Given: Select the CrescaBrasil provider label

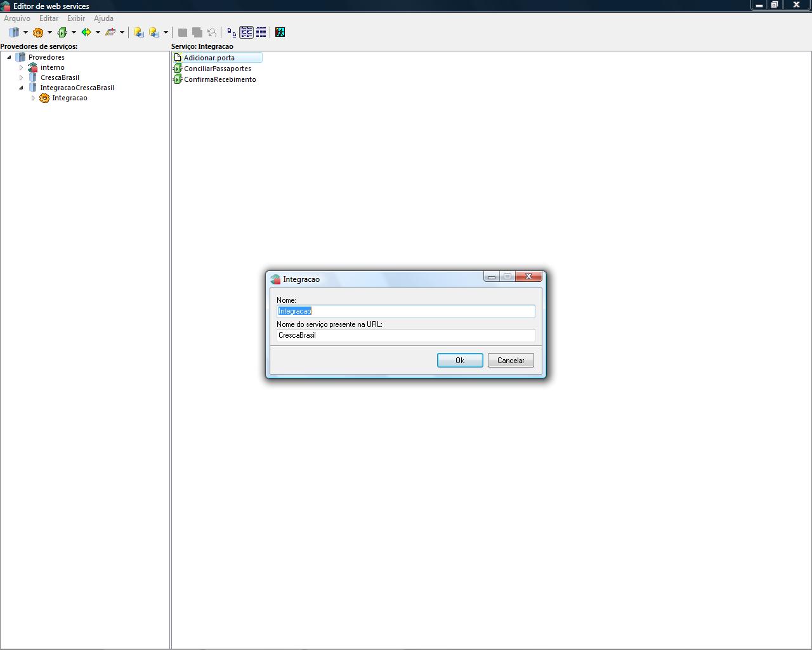Looking at the screenshot, I should [x=60, y=77].
